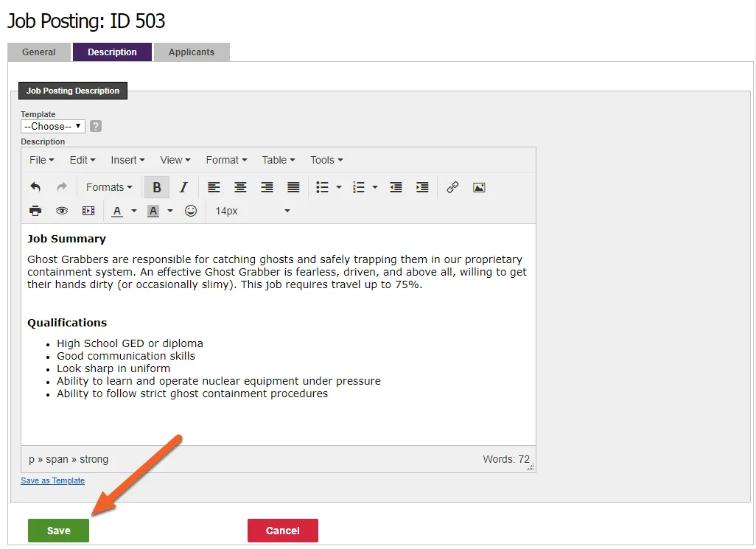
Task: Redo the last action
Action: 62,187
